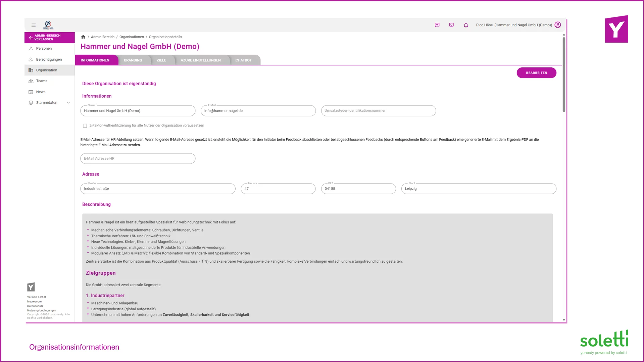
Task: Click the 'Version 1.26.0' text
Action: [x=37, y=297]
